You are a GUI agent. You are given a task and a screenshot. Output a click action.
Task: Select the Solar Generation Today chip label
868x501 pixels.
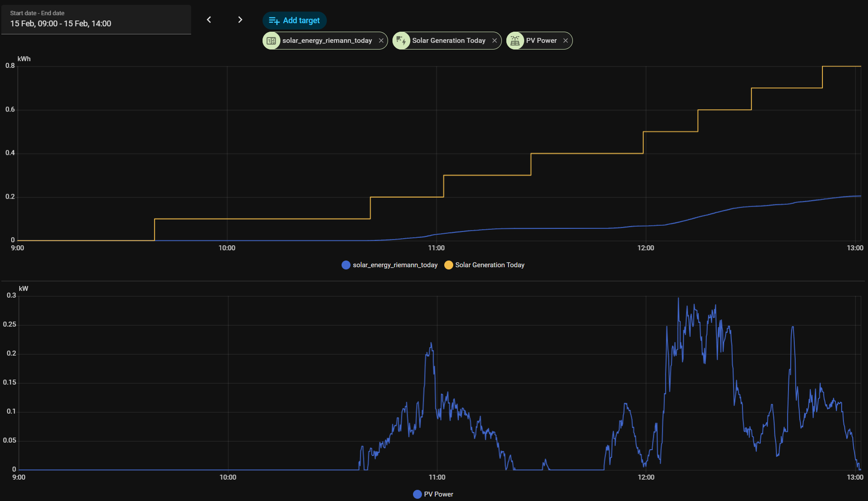[449, 41]
